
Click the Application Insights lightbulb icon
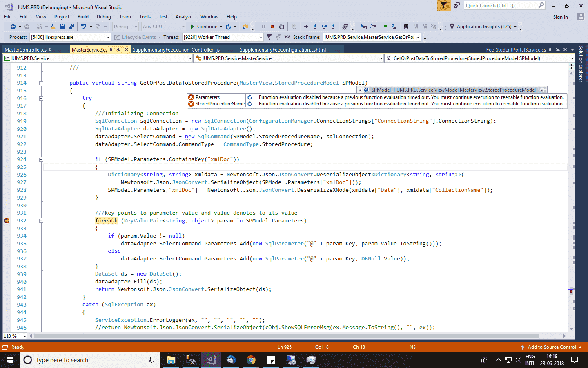452,27
